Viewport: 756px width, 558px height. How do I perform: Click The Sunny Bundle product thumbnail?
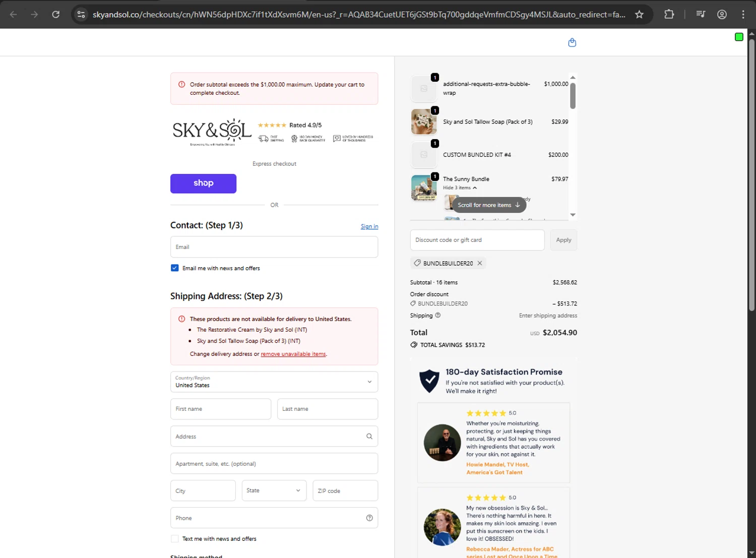[x=424, y=188]
